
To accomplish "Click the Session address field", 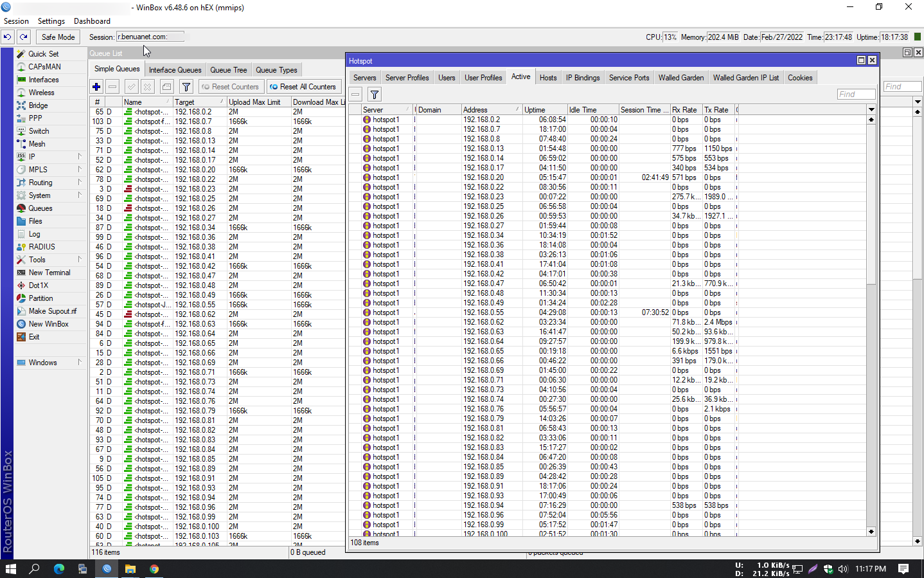I will click(150, 37).
